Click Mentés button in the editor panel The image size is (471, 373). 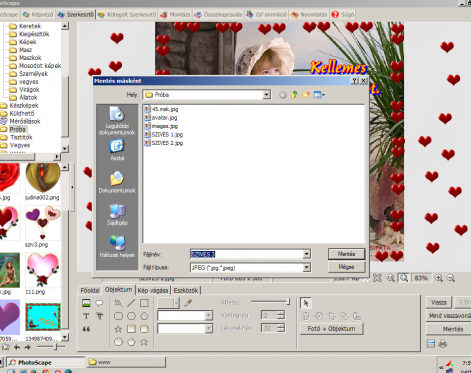pos(449,329)
